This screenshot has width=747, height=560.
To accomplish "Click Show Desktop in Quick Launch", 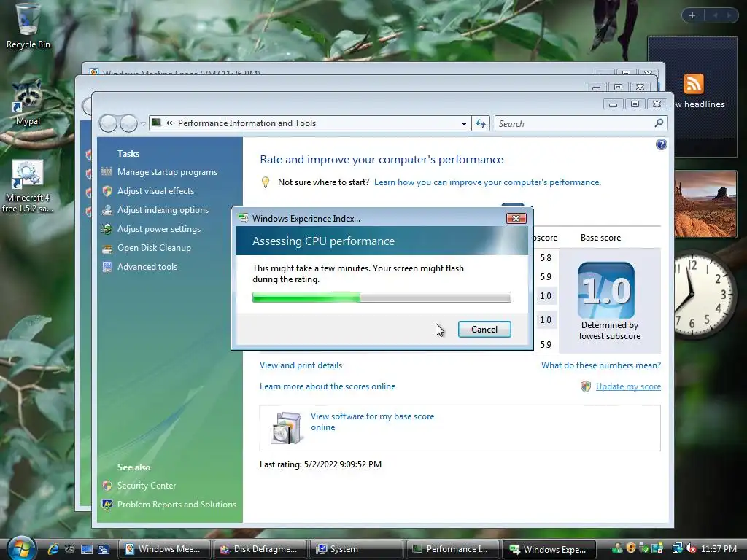I will coord(87,549).
